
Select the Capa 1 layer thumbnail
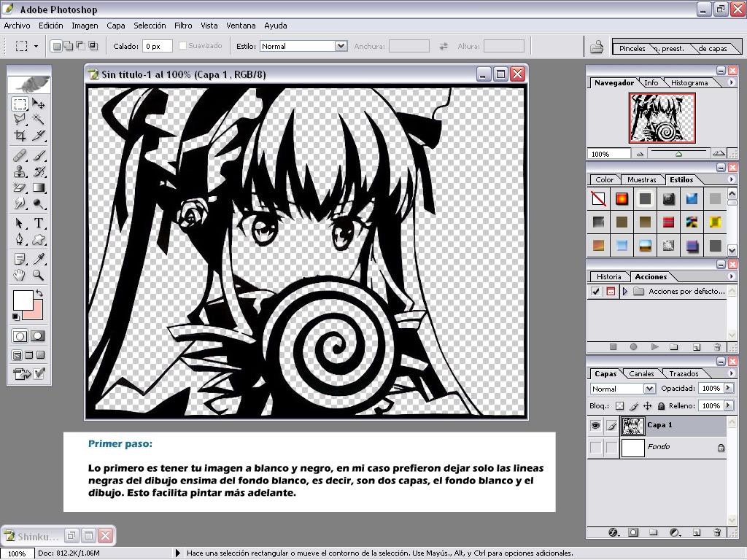coord(632,425)
